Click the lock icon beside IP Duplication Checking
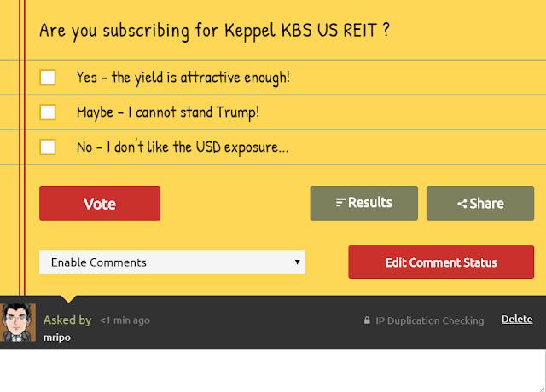 pyautogui.click(x=367, y=321)
